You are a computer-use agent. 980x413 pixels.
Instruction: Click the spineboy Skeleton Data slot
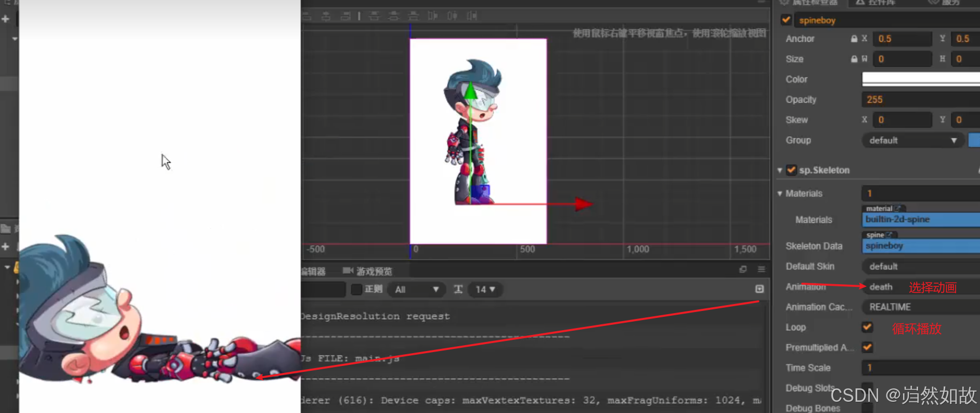pos(921,246)
